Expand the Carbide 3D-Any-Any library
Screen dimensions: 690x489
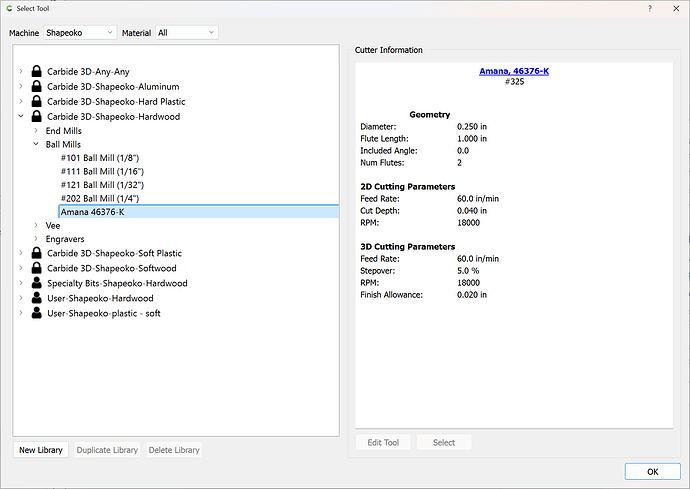coord(21,71)
